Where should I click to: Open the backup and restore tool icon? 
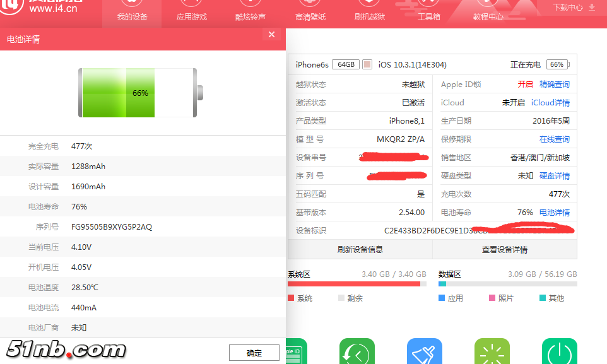click(x=357, y=351)
